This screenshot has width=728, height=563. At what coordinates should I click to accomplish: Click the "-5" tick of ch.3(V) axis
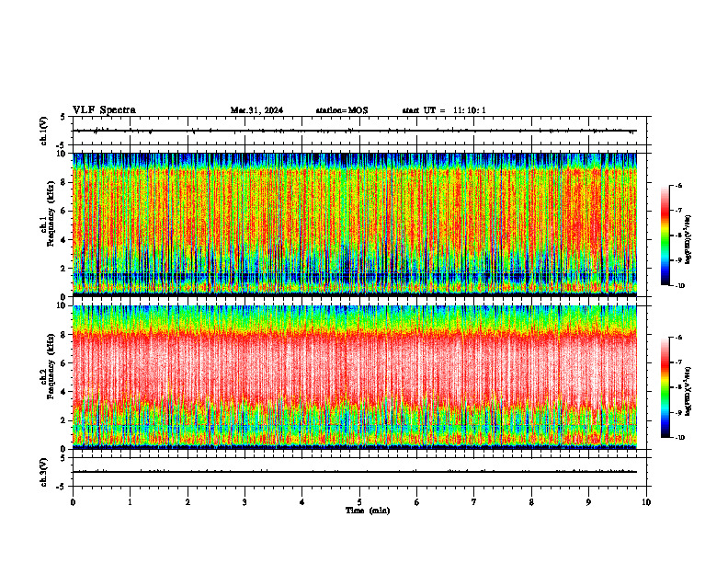[x=63, y=487]
